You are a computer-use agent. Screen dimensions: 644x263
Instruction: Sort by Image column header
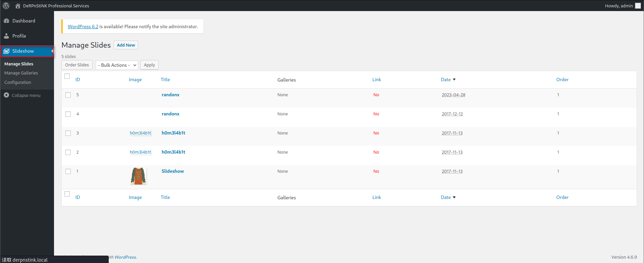pyautogui.click(x=135, y=80)
